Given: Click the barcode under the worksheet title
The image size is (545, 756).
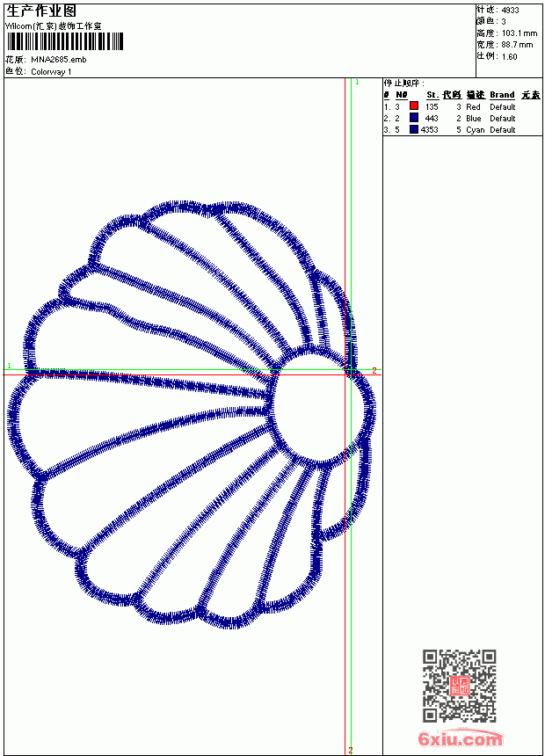Looking at the screenshot, I should 65,41.
